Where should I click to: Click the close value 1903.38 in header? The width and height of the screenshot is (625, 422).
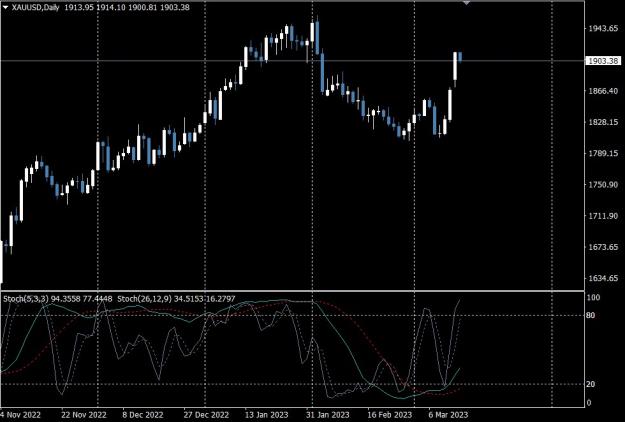pos(175,7)
